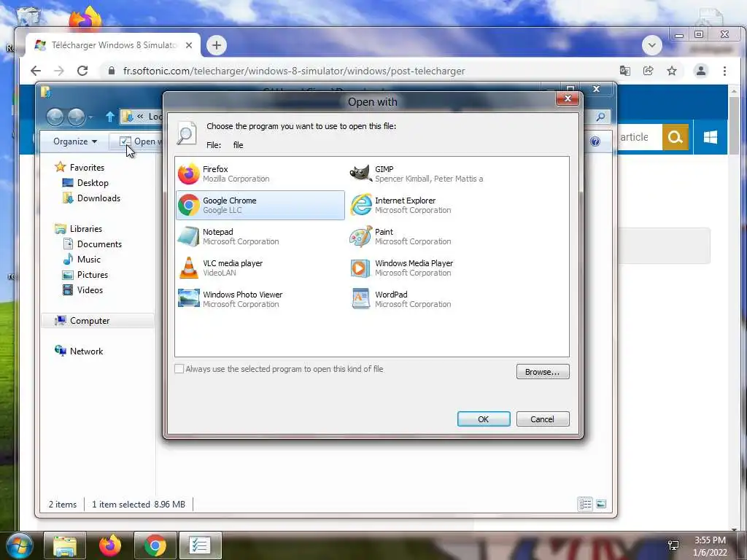Open a new Chrome tab
Screen dimensions: 747x560
(217, 45)
